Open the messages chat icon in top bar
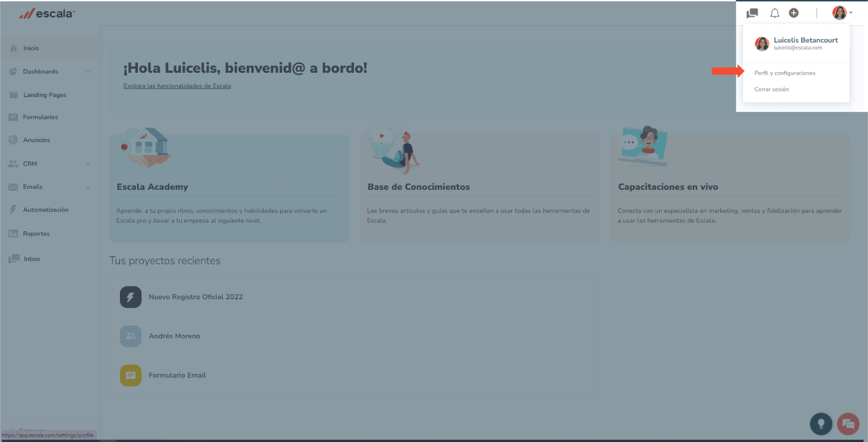 point(752,13)
